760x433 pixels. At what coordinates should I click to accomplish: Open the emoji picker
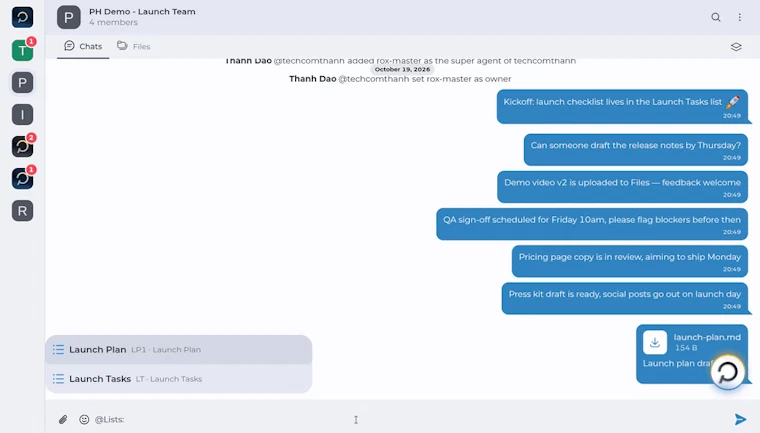[x=84, y=419]
